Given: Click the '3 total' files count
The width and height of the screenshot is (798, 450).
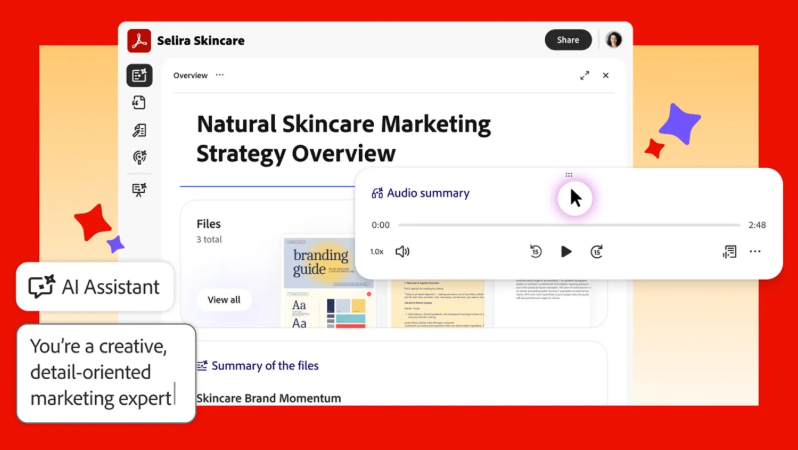Looking at the screenshot, I should coord(209,239).
